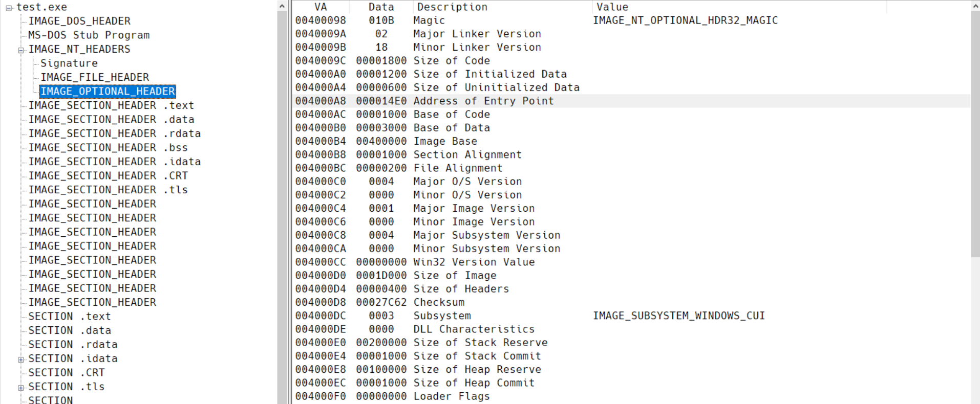Select IMAGE_DOS_HEADER in the tree
This screenshot has width=980, height=404.
click(79, 21)
